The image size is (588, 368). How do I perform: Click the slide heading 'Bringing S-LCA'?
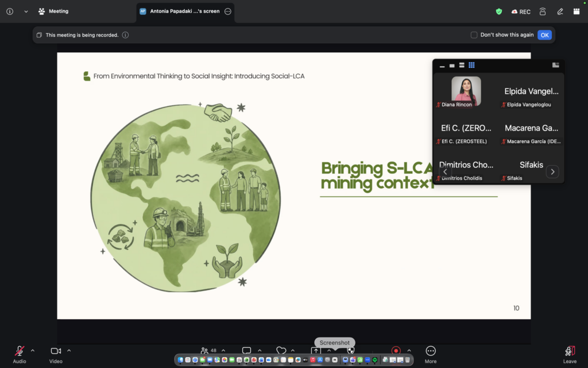point(377,168)
